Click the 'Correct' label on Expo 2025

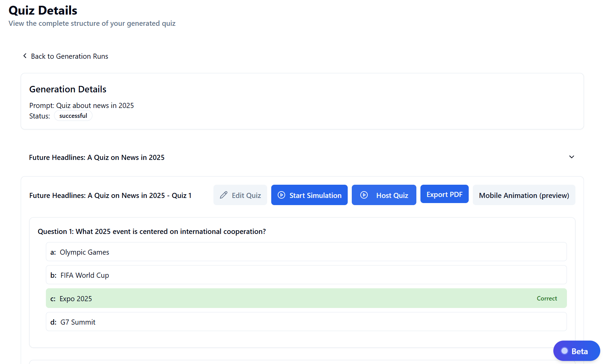[x=547, y=298]
